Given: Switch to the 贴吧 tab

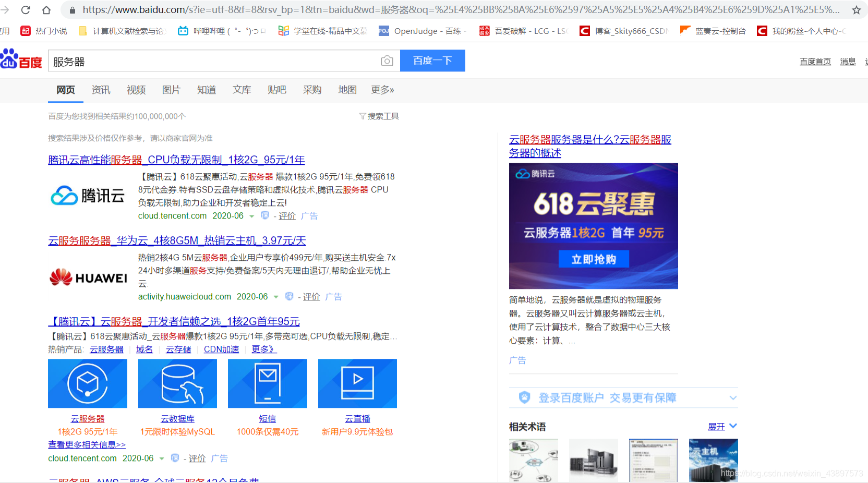Looking at the screenshot, I should (277, 90).
